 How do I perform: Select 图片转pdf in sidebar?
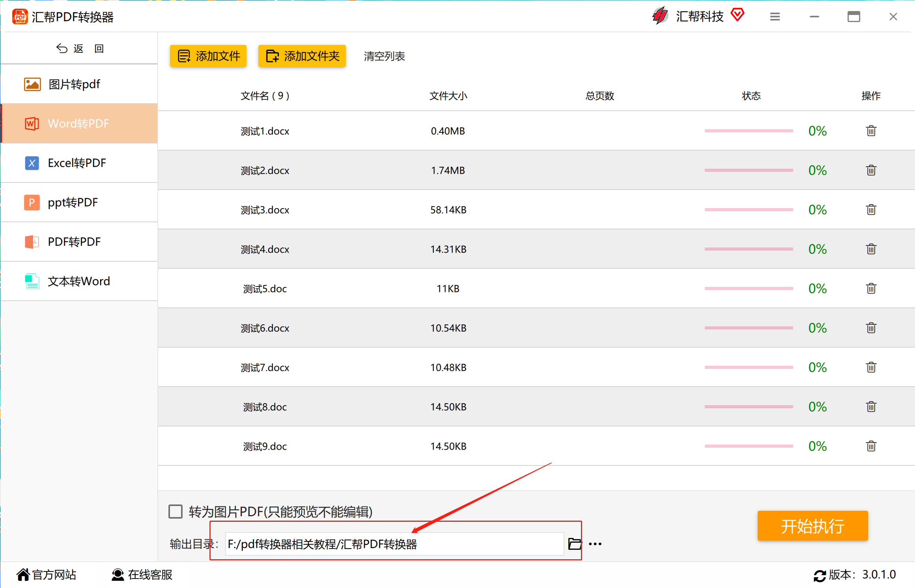coord(79,84)
